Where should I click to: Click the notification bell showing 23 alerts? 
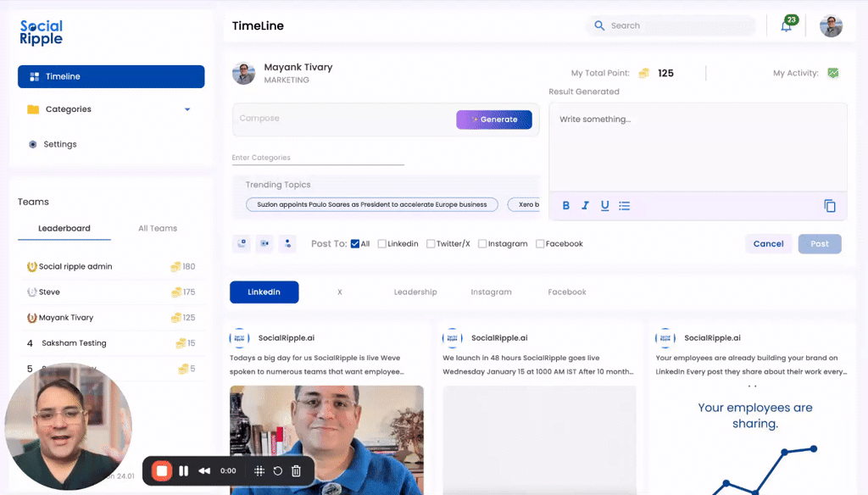(x=786, y=25)
